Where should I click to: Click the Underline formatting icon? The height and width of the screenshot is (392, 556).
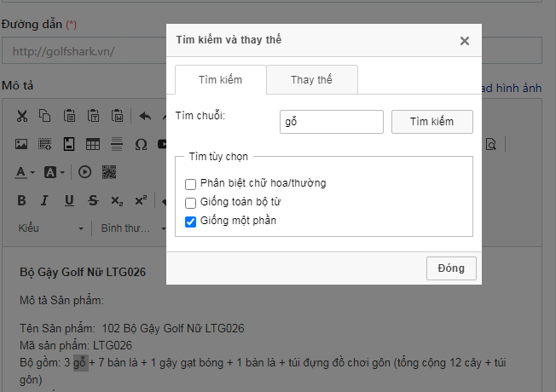click(x=69, y=200)
